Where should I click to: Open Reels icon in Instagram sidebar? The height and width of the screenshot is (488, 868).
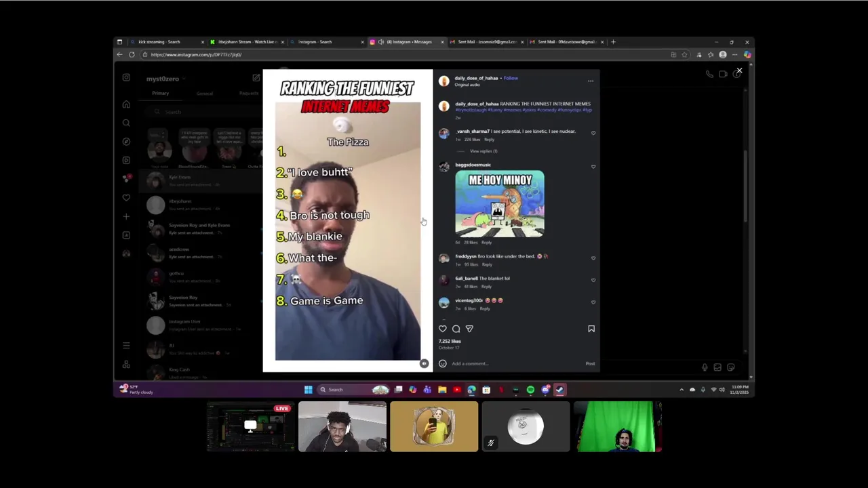(126, 160)
